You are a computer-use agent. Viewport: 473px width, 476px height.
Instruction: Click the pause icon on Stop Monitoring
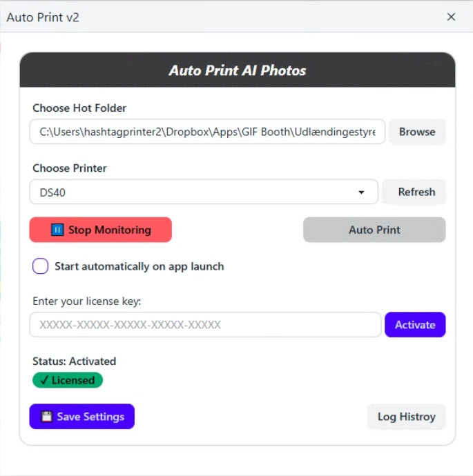(x=57, y=230)
